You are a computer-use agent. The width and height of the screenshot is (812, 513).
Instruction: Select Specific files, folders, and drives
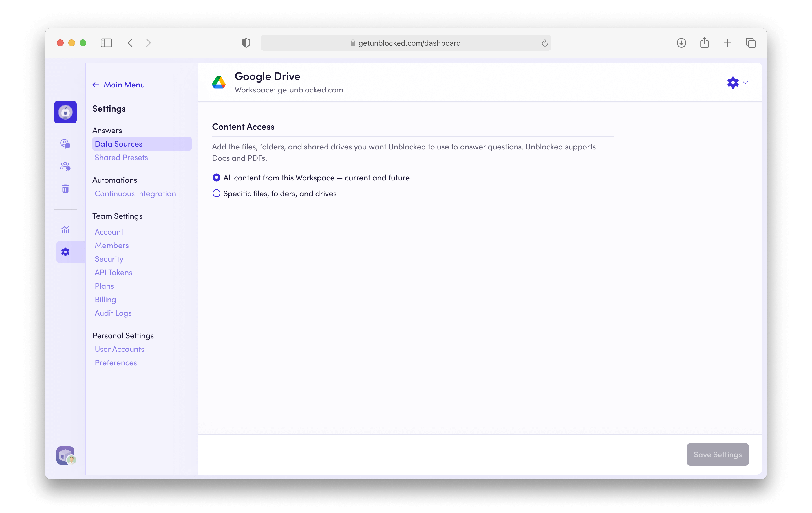(x=217, y=193)
